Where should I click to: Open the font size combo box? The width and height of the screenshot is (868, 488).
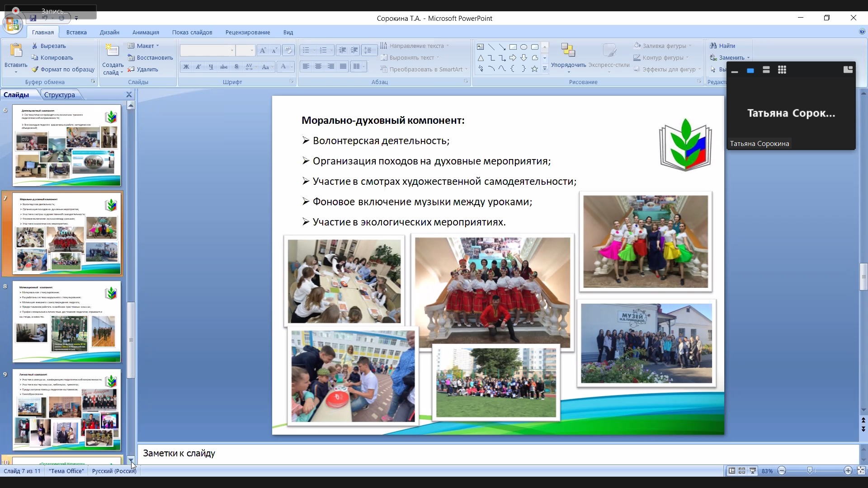[245, 50]
